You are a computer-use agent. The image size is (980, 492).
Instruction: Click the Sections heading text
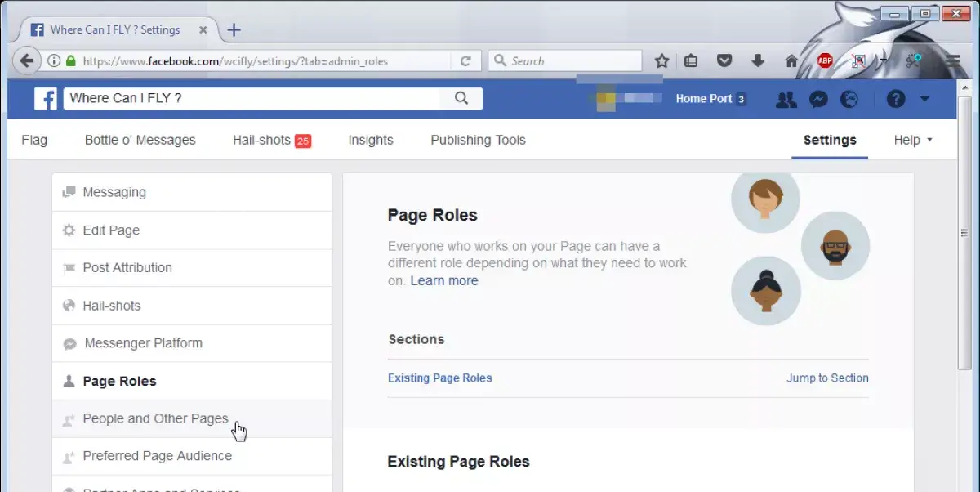(416, 339)
